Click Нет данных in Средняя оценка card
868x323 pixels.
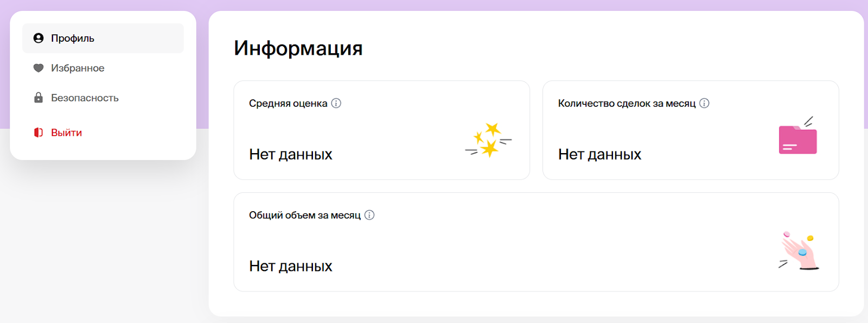click(x=290, y=154)
